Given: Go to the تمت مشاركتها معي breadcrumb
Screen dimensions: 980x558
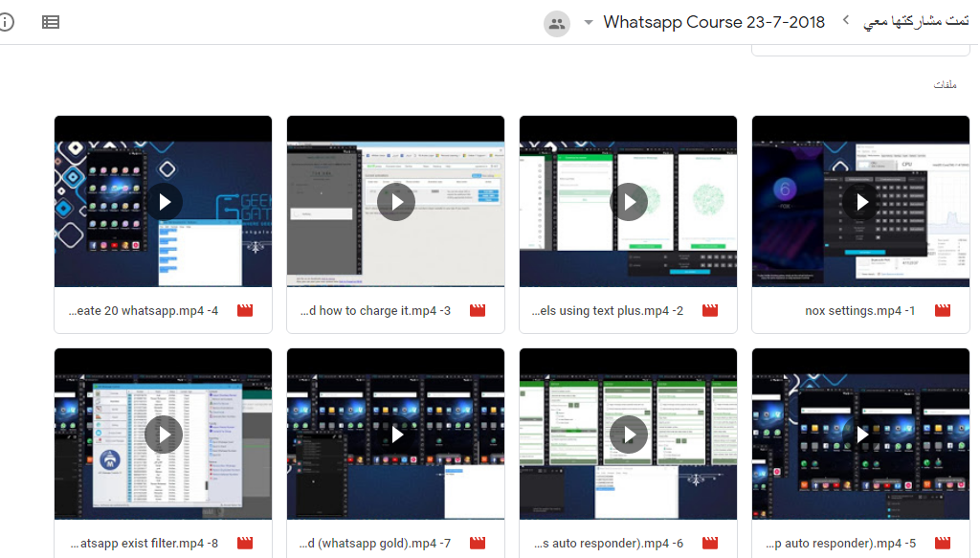Looking at the screenshot, I should pos(915,22).
